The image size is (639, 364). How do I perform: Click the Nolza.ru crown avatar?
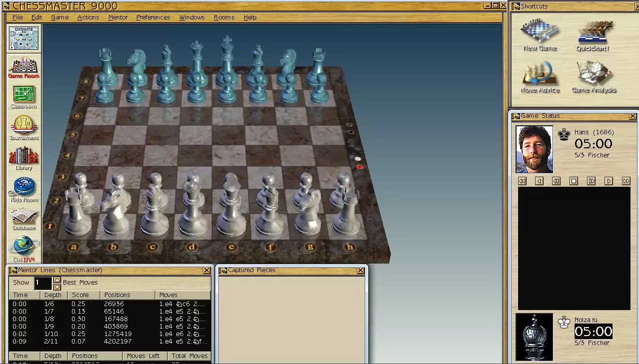[x=535, y=337]
